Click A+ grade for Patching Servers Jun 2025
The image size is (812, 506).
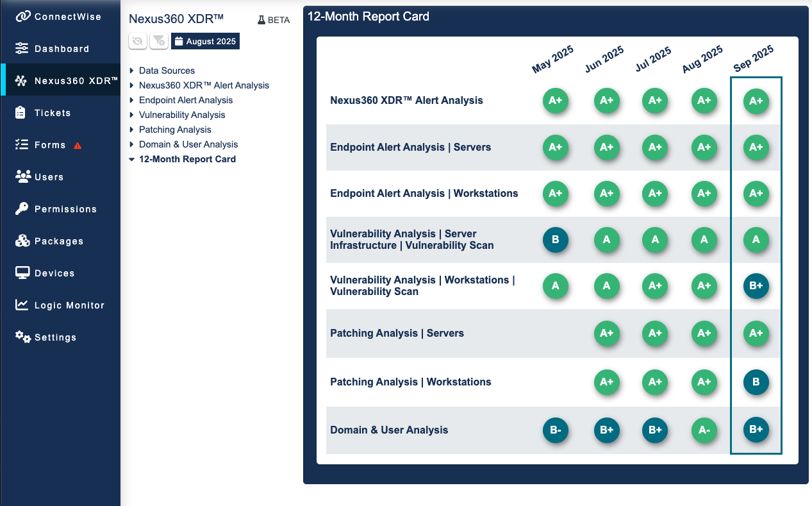[x=607, y=333]
